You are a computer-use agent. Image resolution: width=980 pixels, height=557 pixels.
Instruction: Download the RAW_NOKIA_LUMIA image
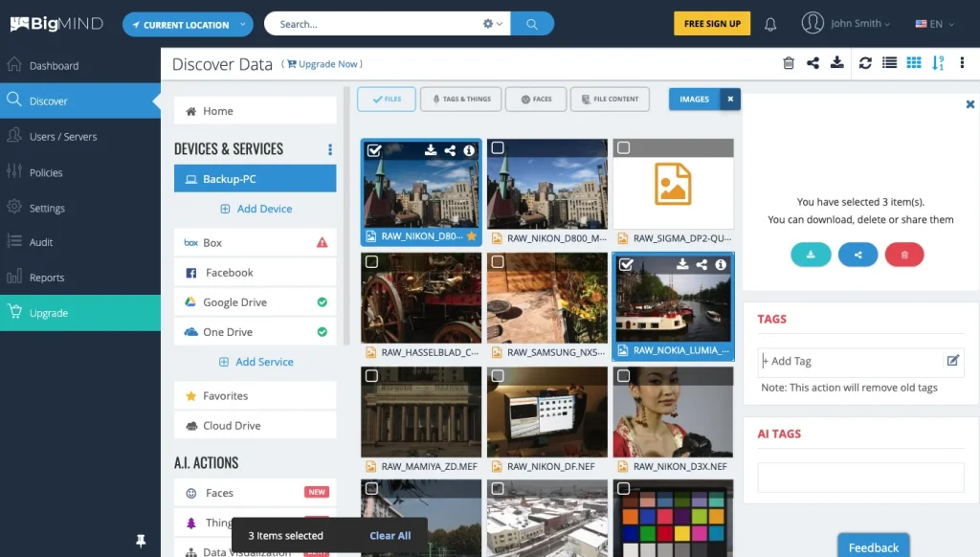(x=682, y=264)
